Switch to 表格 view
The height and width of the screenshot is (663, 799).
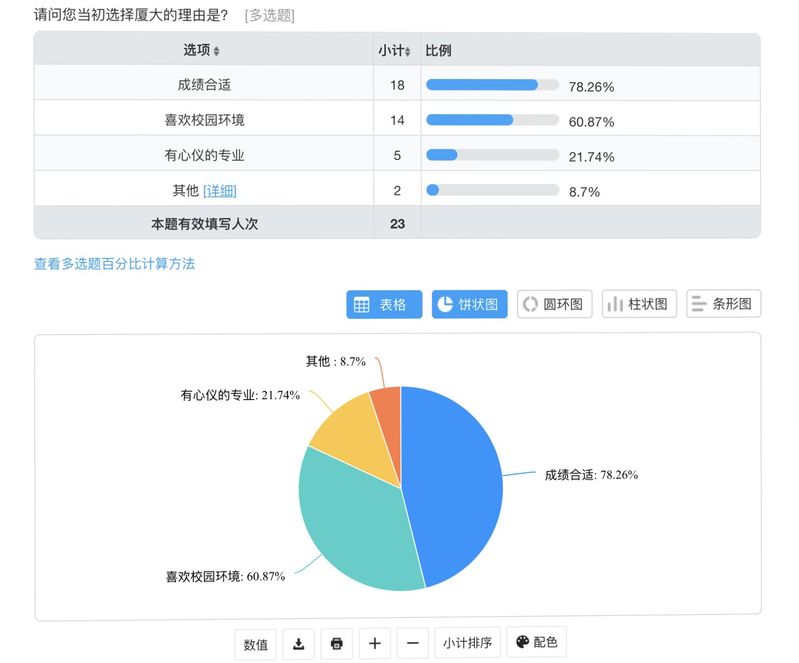coord(384,304)
